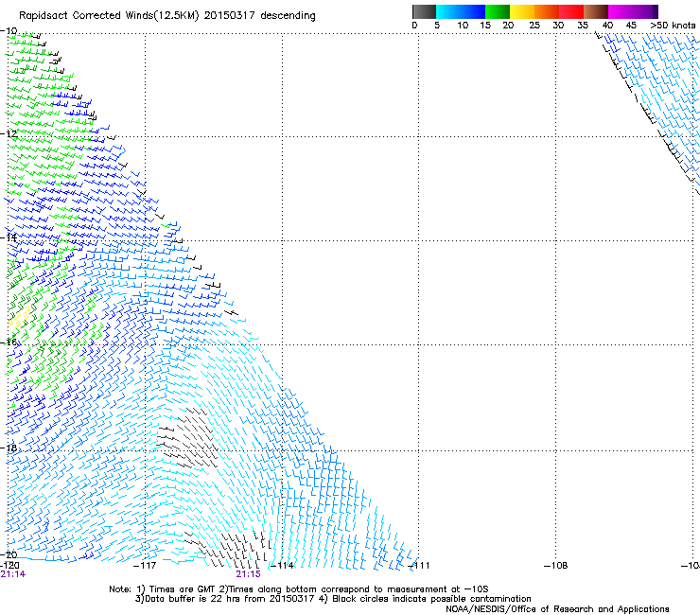
Task: Click the 'Times are GMT' note line
Action: (298, 589)
